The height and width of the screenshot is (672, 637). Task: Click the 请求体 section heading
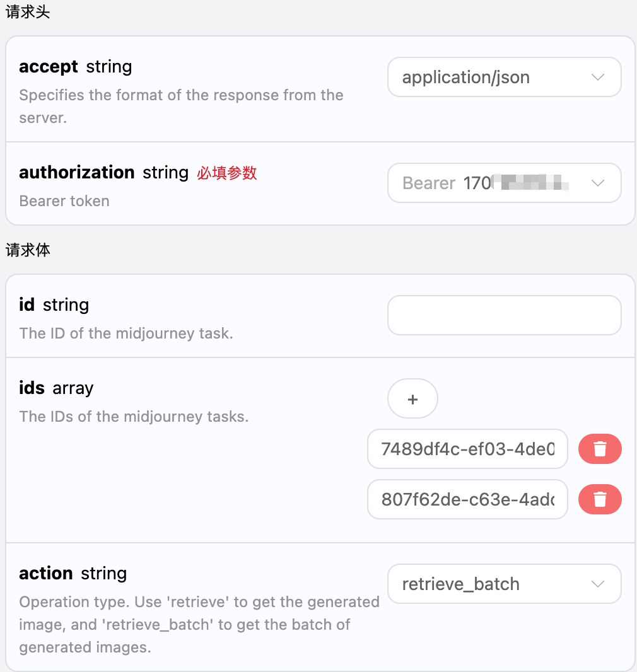28,250
